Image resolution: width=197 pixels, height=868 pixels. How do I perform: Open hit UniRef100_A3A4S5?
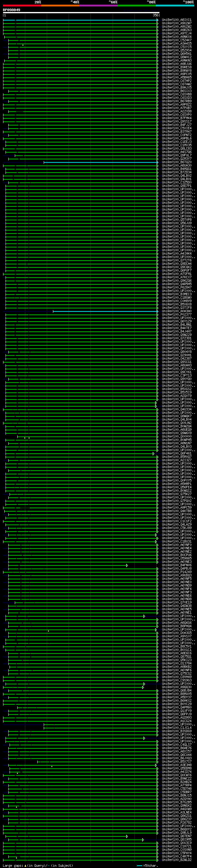tap(176, 43)
